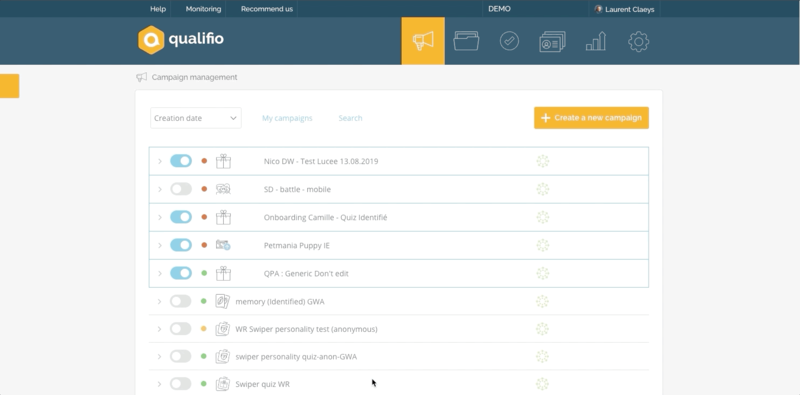The height and width of the screenshot is (395, 800).
Task: Open the My campaigns filter link
Action: (x=287, y=118)
